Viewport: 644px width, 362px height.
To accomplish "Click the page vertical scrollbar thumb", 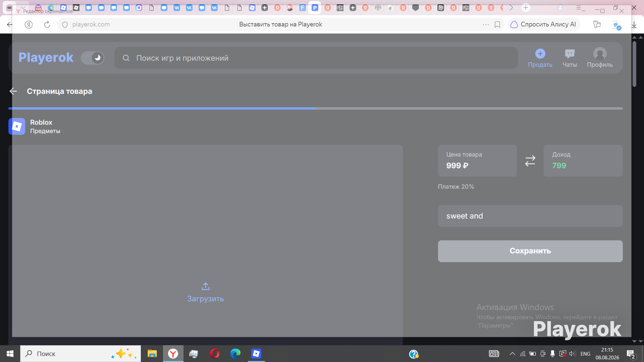I will tap(634, 64).
